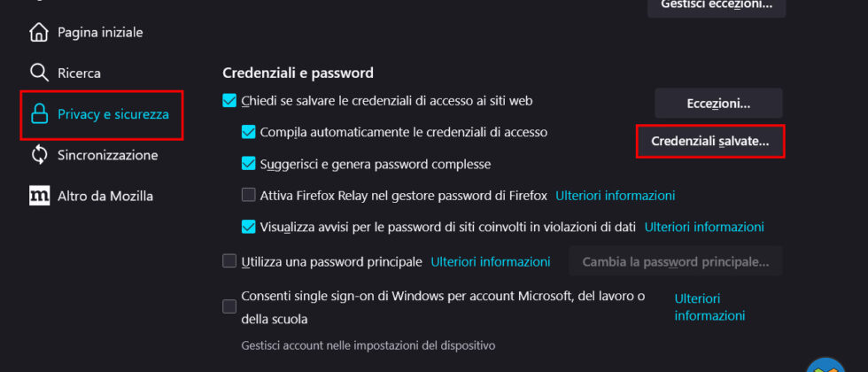Open Ulteriori informazioni link for password principale
The image size is (868, 372).
[x=490, y=261]
